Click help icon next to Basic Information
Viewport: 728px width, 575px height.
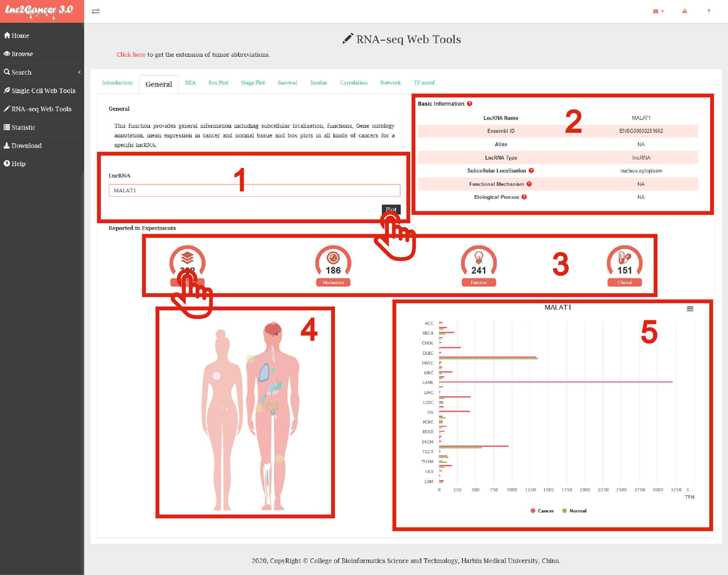470,104
